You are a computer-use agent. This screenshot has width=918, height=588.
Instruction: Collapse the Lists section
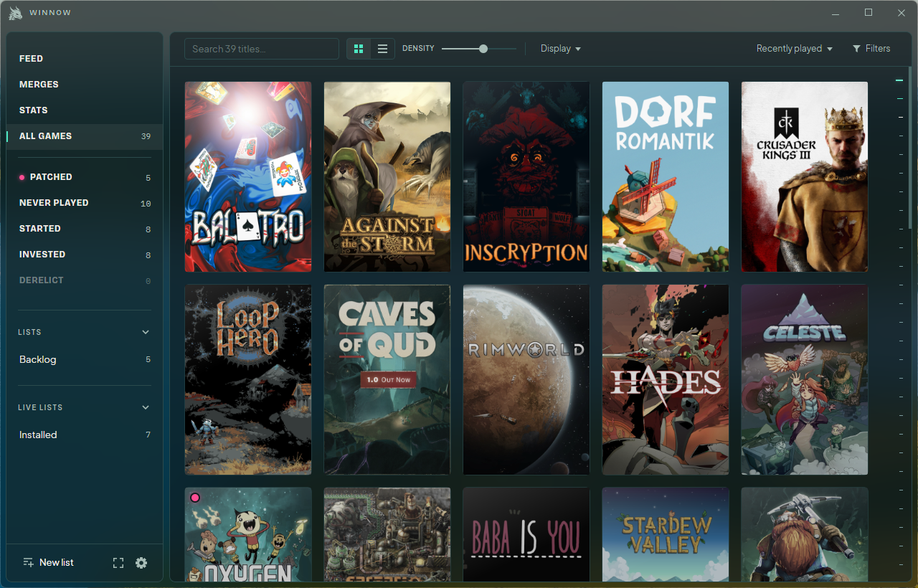(146, 332)
